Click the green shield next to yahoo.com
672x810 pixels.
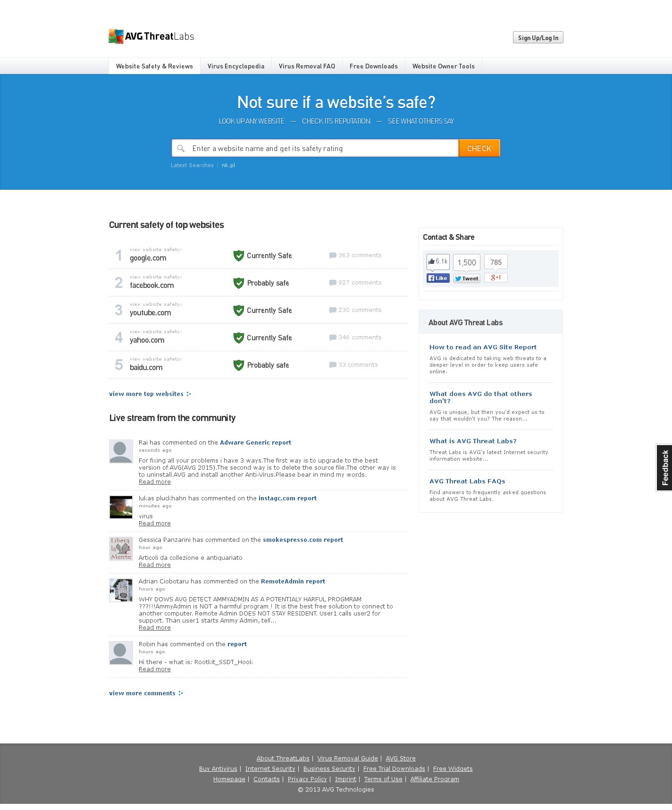239,338
